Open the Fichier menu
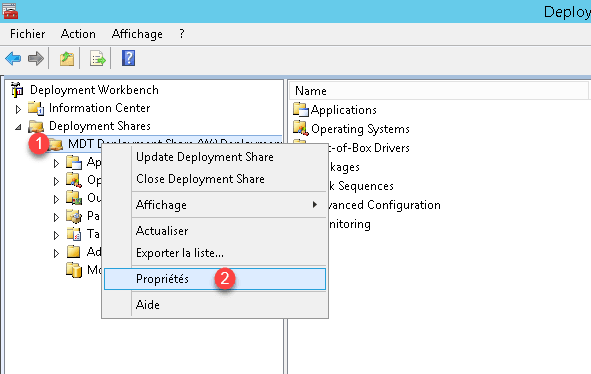This screenshot has width=591, height=374. [x=28, y=34]
